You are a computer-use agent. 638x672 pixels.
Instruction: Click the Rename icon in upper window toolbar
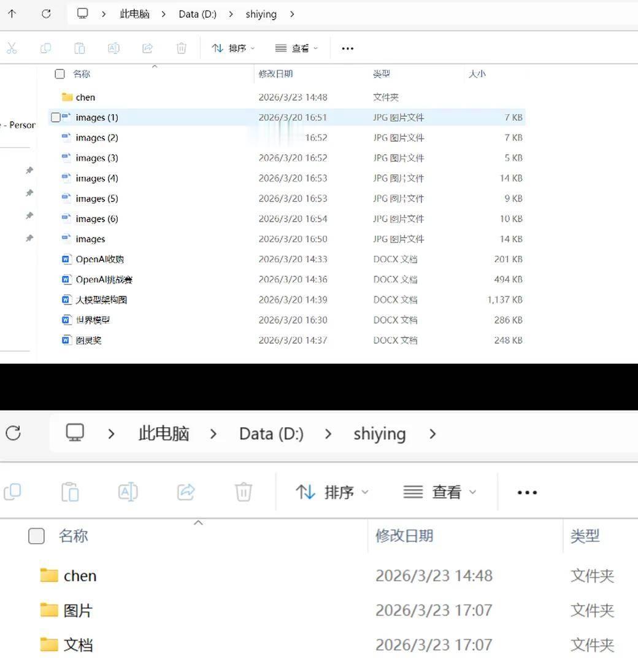pos(113,48)
